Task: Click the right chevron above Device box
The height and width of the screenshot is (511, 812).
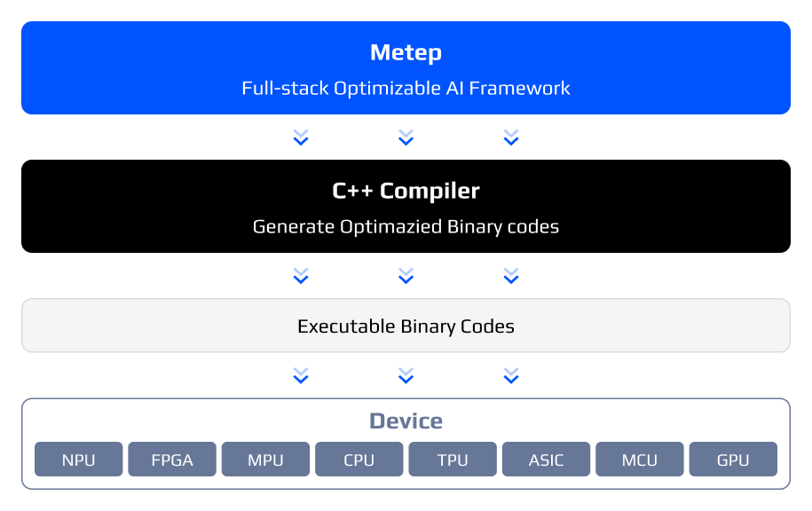Action: coord(510,376)
